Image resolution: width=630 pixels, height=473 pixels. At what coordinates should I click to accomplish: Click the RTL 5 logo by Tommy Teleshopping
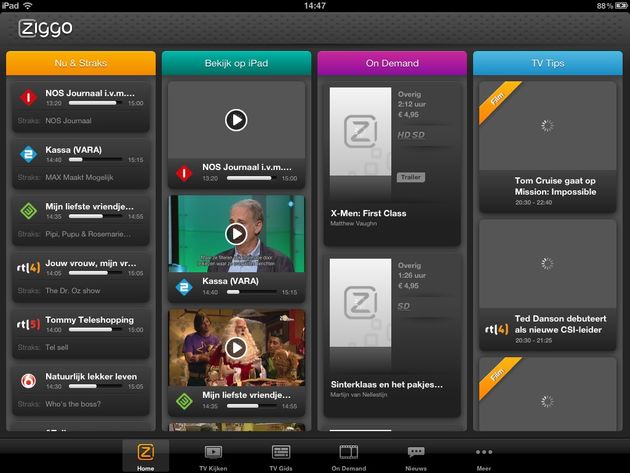(x=29, y=324)
